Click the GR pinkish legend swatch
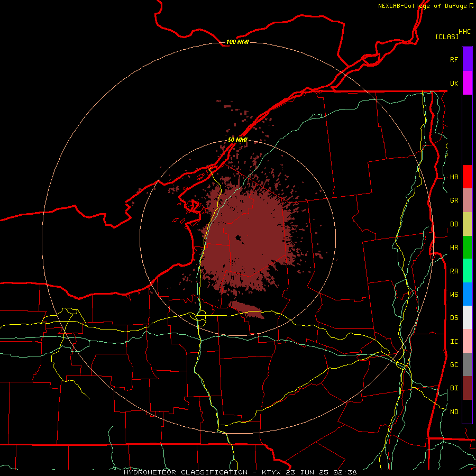The height and width of the screenshot is (476, 476). click(x=467, y=200)
